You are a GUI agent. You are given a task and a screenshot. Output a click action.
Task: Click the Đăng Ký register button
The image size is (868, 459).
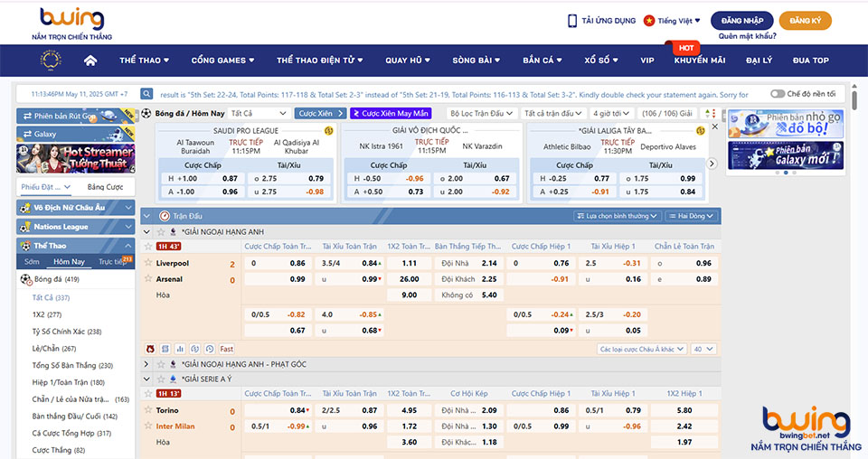(805, 21)
